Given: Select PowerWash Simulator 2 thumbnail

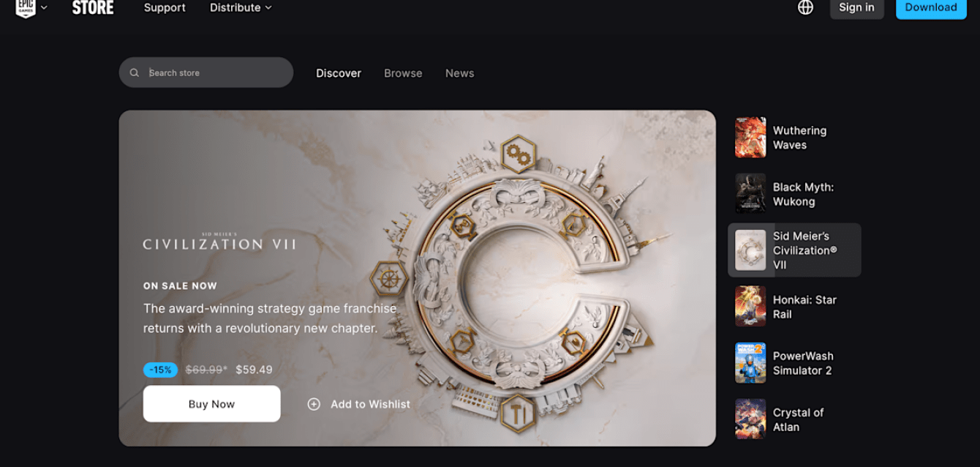Looking at the screenshot, I should [750, 363].
